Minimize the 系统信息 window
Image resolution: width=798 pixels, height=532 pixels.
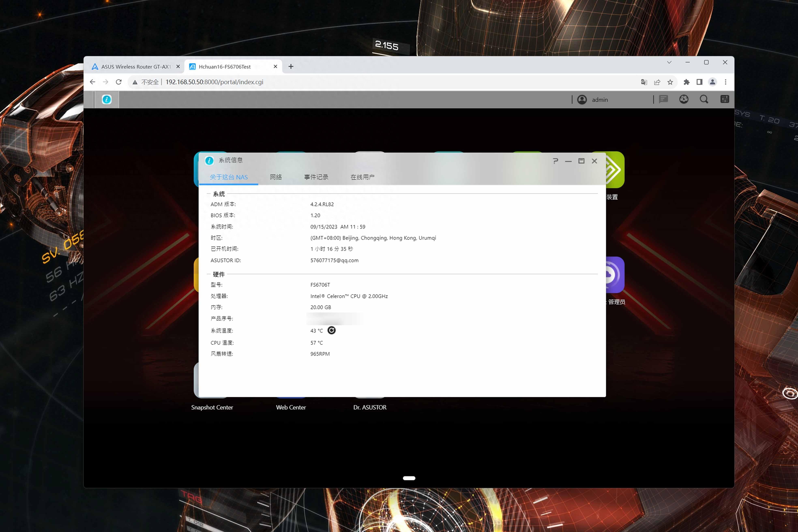click(x=568, y=161)
